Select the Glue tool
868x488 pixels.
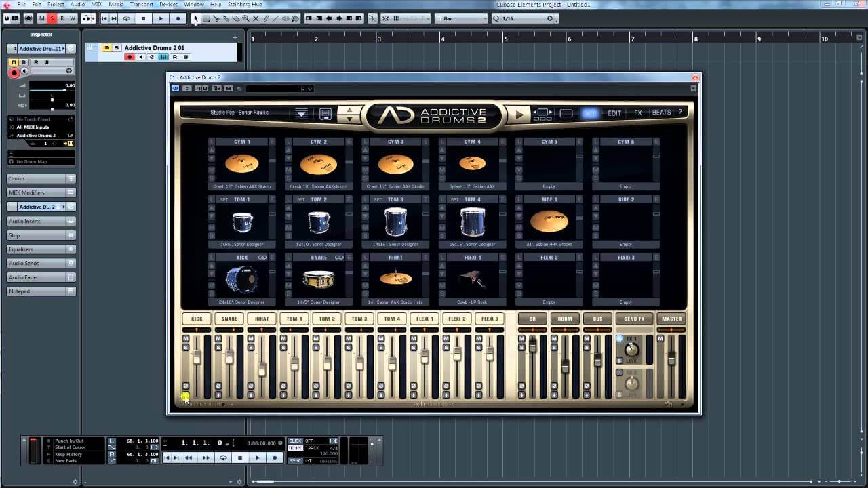coord(226,18)
